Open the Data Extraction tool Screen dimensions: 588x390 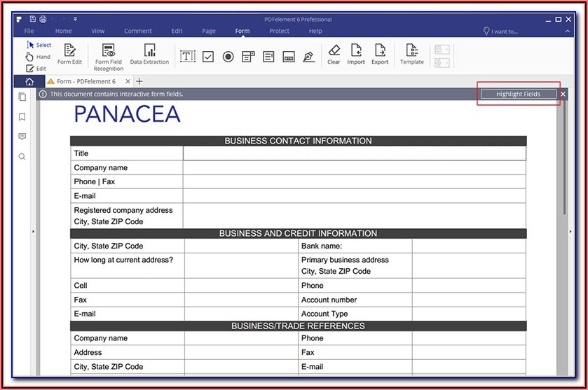click(149, 51)
